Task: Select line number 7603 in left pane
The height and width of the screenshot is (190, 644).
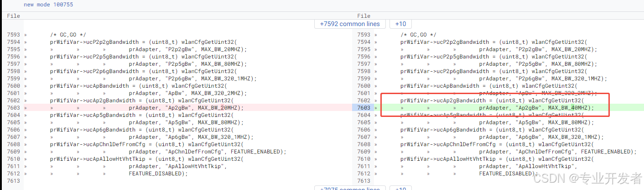Action: [13, 108]
